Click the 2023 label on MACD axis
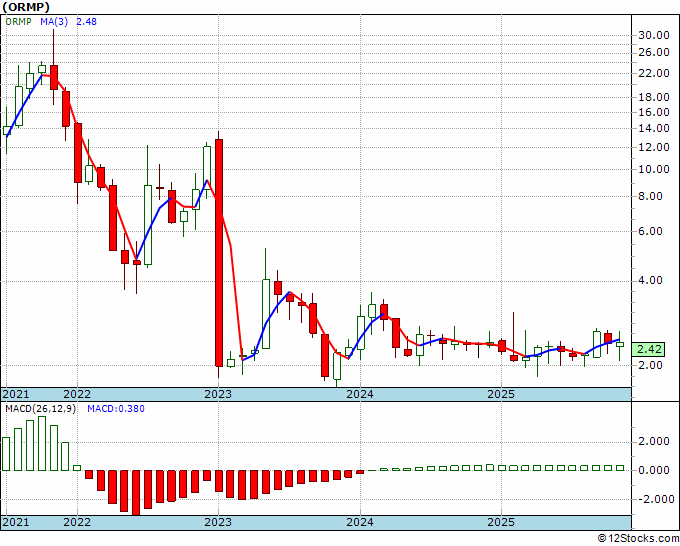 point(218,522)
